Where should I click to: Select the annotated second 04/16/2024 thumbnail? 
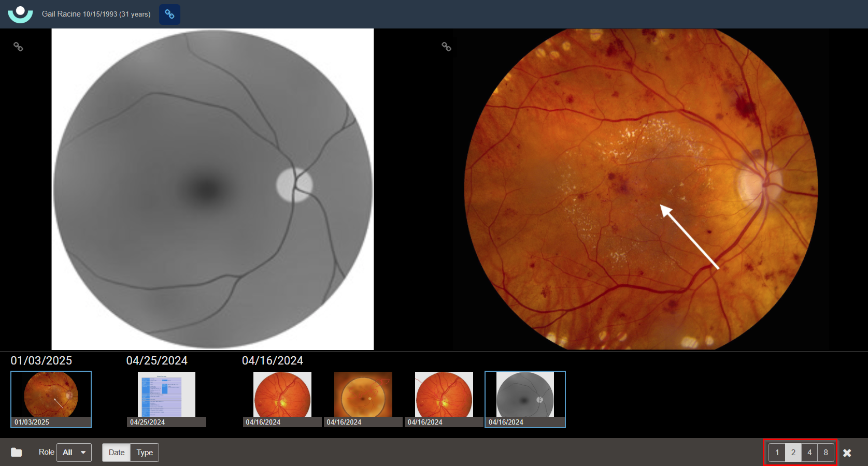[363, 395]
